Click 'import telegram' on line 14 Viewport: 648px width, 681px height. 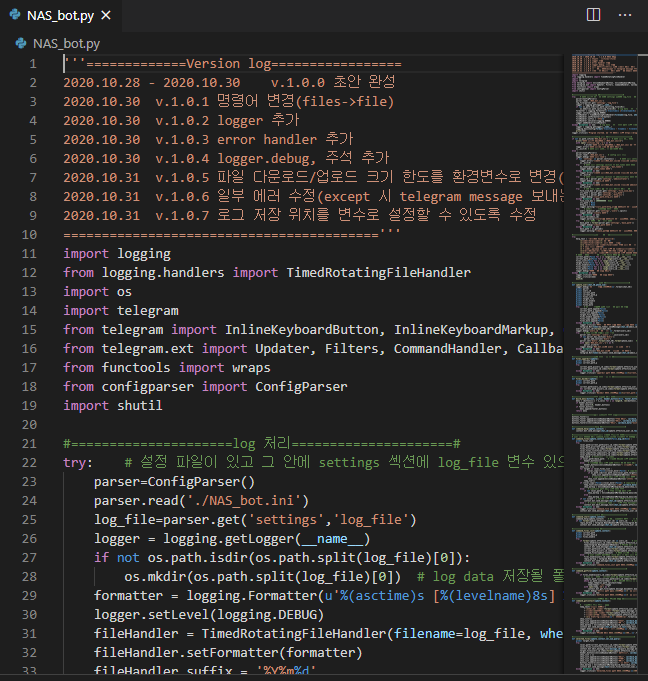121,311
